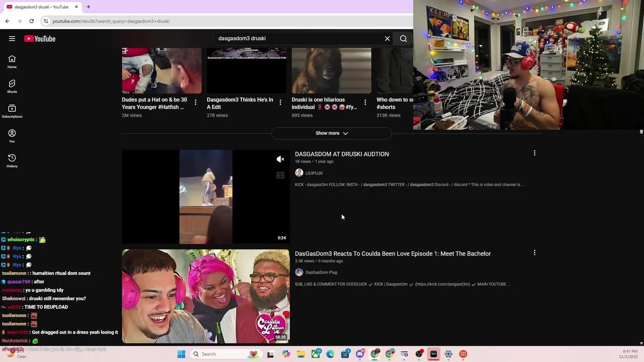
Task: Open Copilot from the taskbar
Action: pyautogui.click(x=286, y=354)
